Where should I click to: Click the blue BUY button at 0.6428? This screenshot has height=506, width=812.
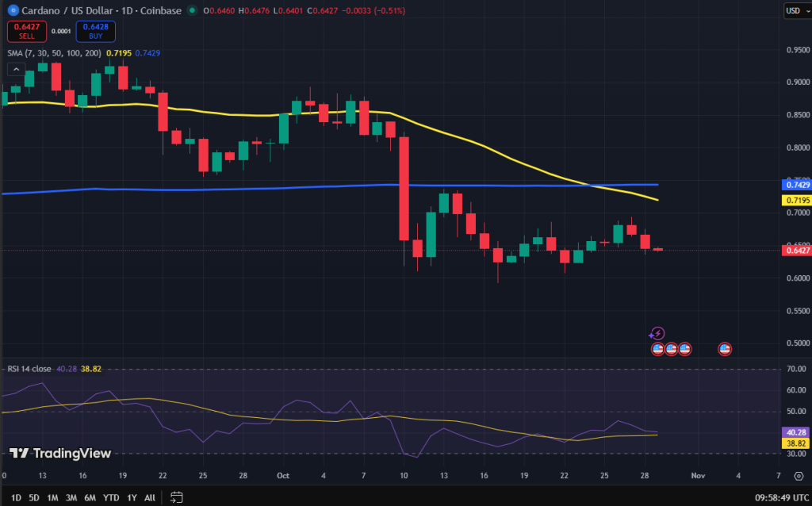96,31
